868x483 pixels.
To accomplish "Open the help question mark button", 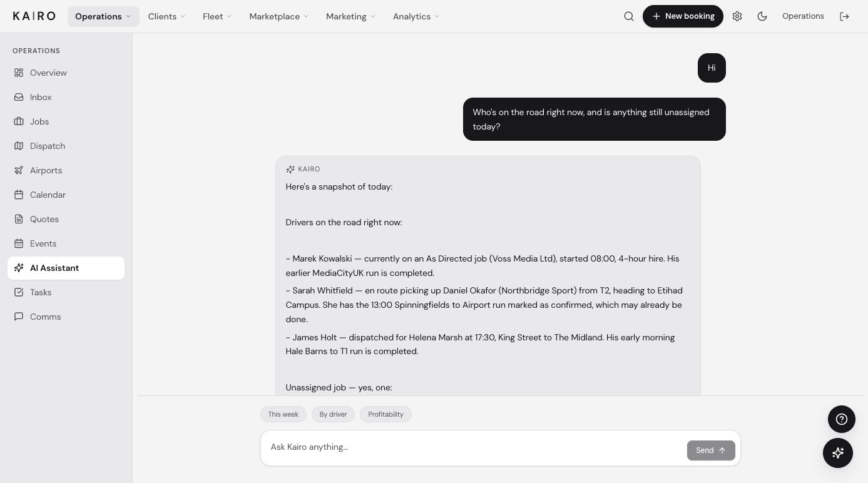I will point(842,419).
